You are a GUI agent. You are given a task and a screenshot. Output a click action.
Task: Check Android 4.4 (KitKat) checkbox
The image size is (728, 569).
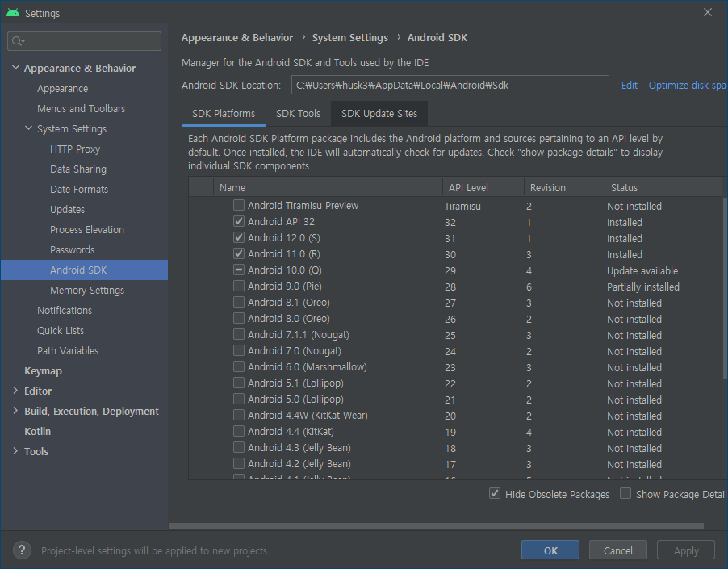(239, 431)
